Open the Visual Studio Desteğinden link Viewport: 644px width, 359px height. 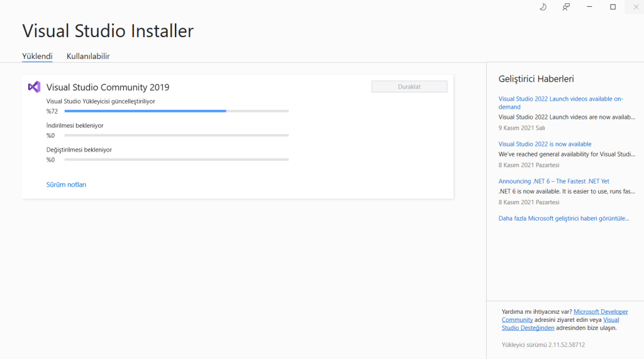pyautogui.click(x=528, y=328)
